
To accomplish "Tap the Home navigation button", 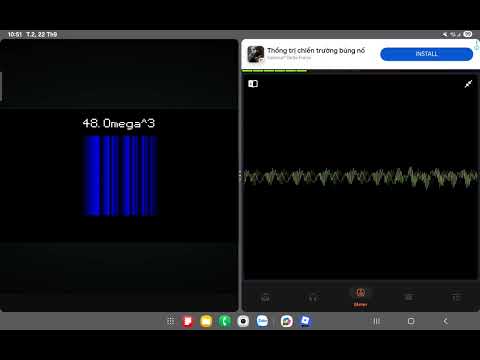I will [411, 321].
